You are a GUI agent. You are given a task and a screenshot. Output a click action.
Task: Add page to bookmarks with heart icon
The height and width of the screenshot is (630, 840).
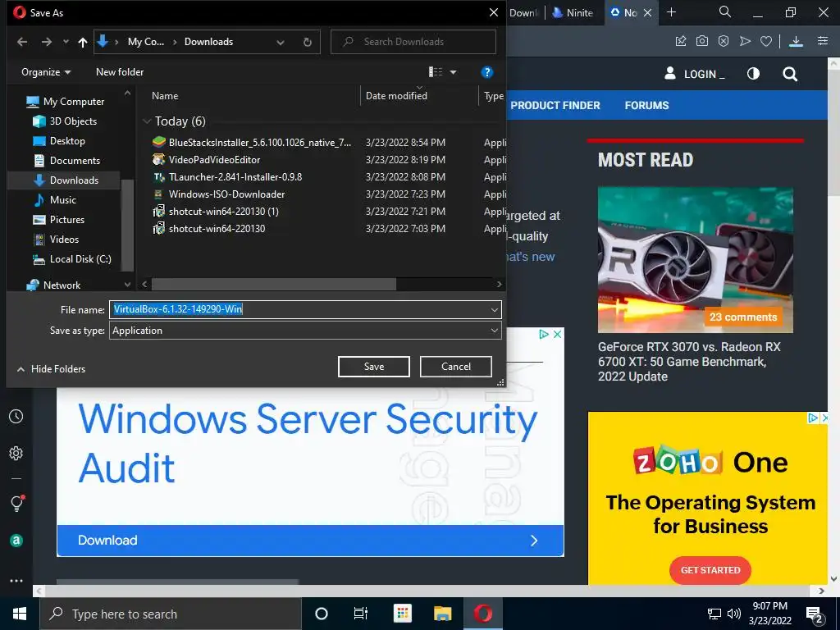[766, 41]
